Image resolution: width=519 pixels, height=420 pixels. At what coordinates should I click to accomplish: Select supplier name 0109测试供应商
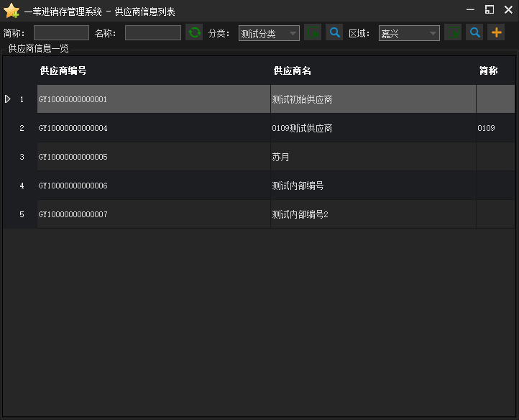click(373, 128)
